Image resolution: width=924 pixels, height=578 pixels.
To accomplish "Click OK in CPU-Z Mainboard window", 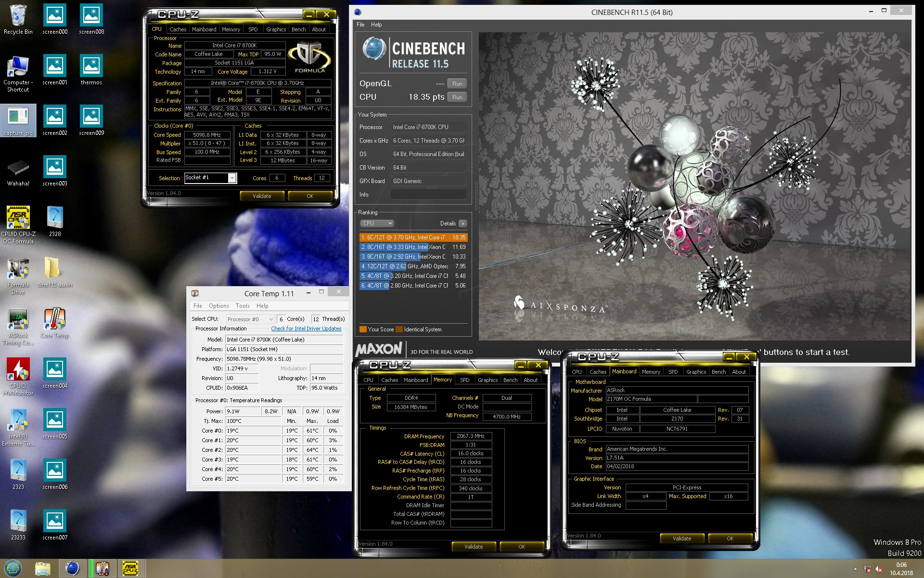I will [730, 539].
